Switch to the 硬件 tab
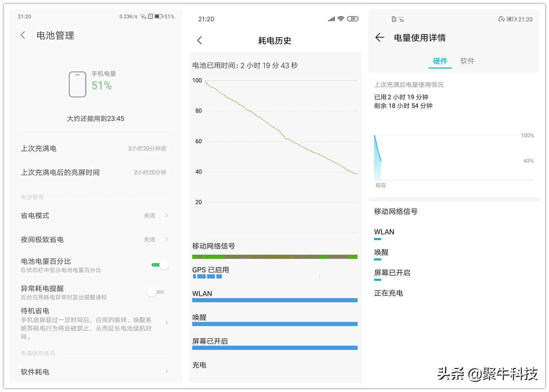This screenshot has height=392, width=549. tap(440, 61)
